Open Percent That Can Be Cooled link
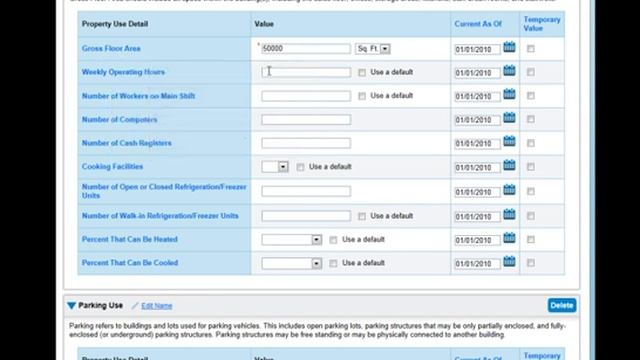640x360 pixels. tap(130, 263)
